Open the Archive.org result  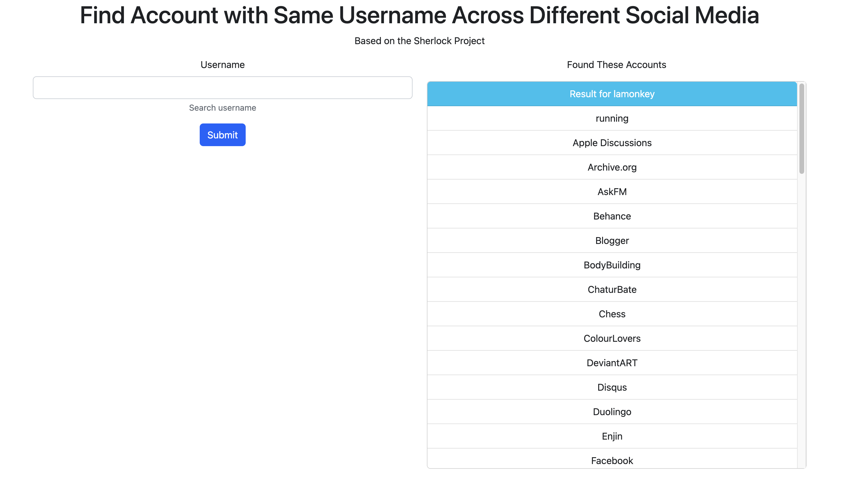pyautogui.click(x=612, y=167)
